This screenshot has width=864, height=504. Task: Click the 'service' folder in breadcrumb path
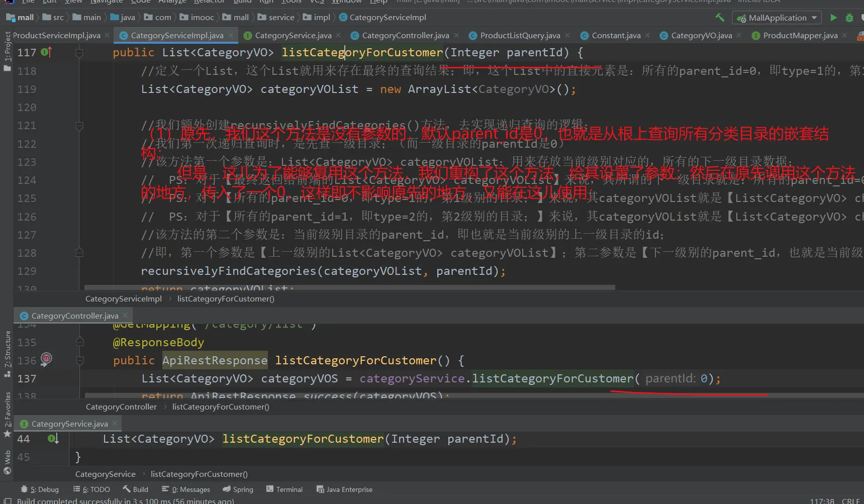[281, 18]
